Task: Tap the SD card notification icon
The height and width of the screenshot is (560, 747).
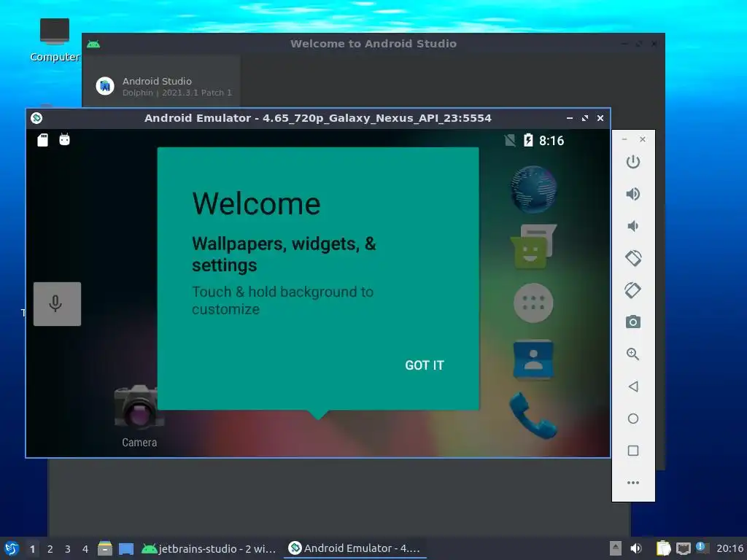Action: tap(43, 139)
